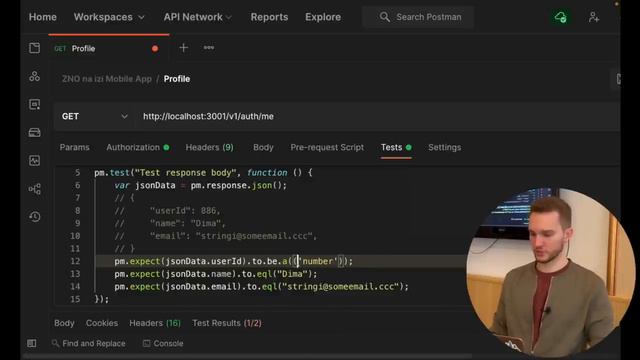Open the History sidebar icon
The height and width of the screenshot is (360, 640).
point(35,216)
